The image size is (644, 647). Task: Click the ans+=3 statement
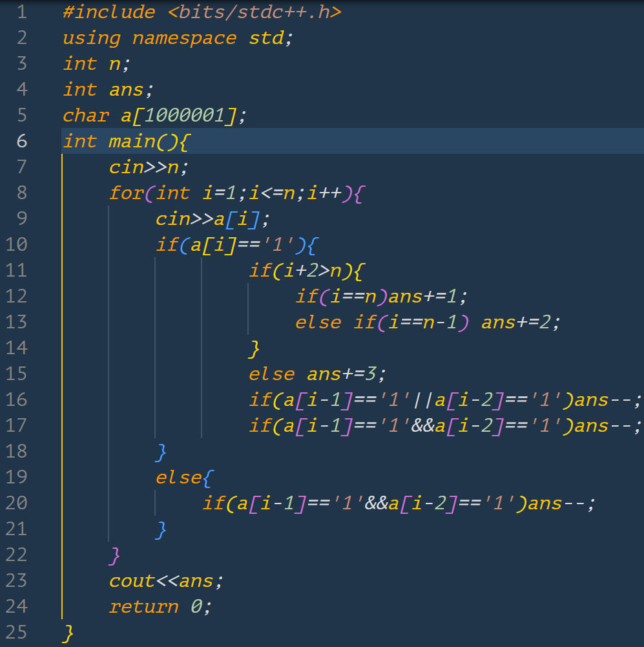[x=346, y=374]
